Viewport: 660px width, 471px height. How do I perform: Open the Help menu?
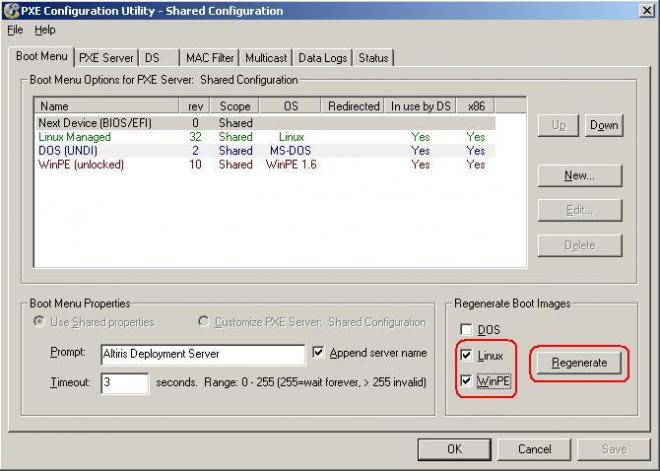(45, 30)
